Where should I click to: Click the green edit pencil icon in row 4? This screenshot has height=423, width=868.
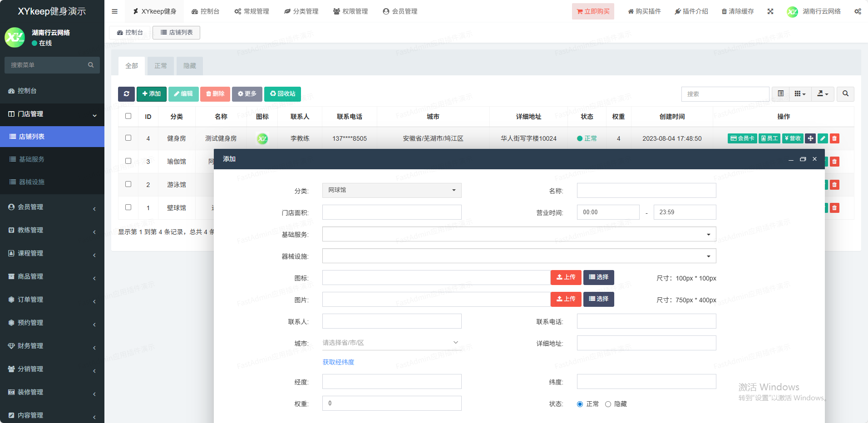pos(823,138)
